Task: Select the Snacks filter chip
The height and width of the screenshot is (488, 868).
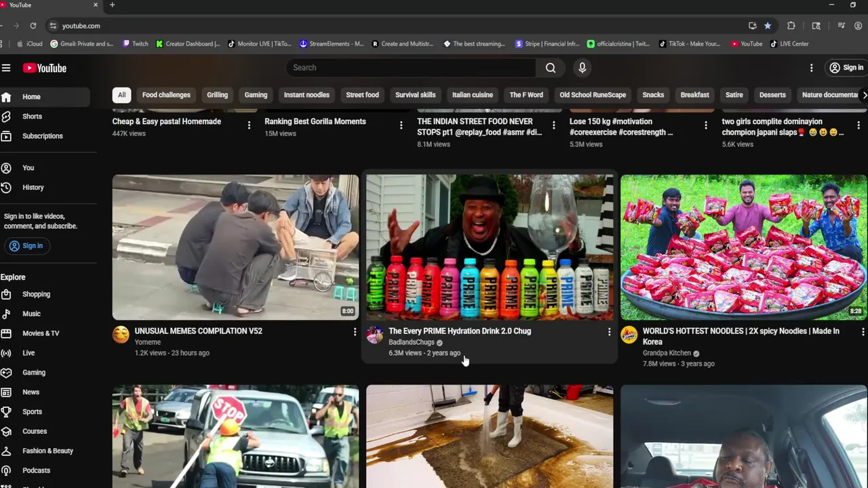Action: (653, 95)
